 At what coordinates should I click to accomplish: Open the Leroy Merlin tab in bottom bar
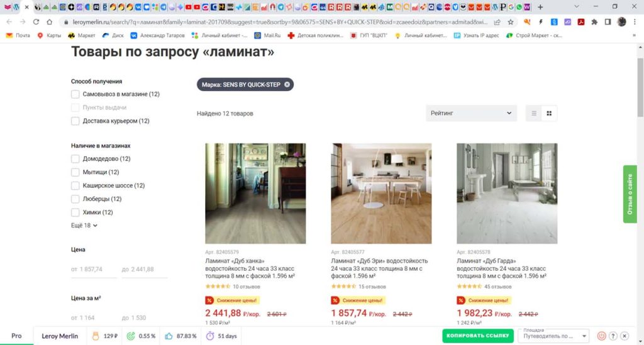click(60, 336)
